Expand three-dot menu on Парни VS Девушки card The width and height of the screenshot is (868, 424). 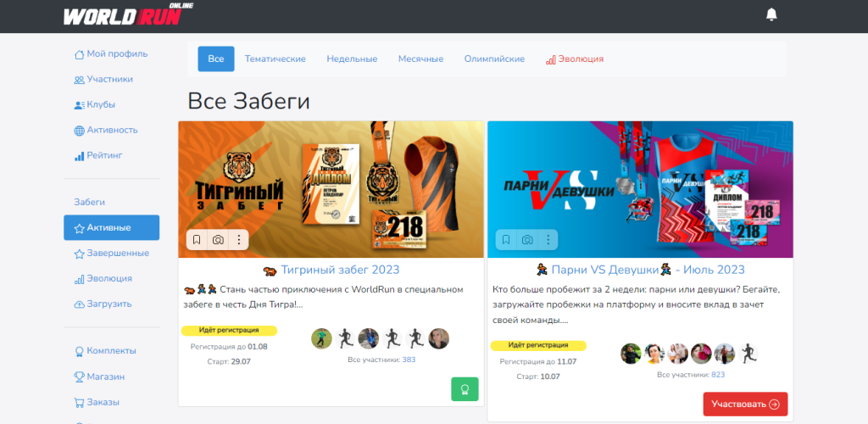pyautogui.click(x=548, y=240)
